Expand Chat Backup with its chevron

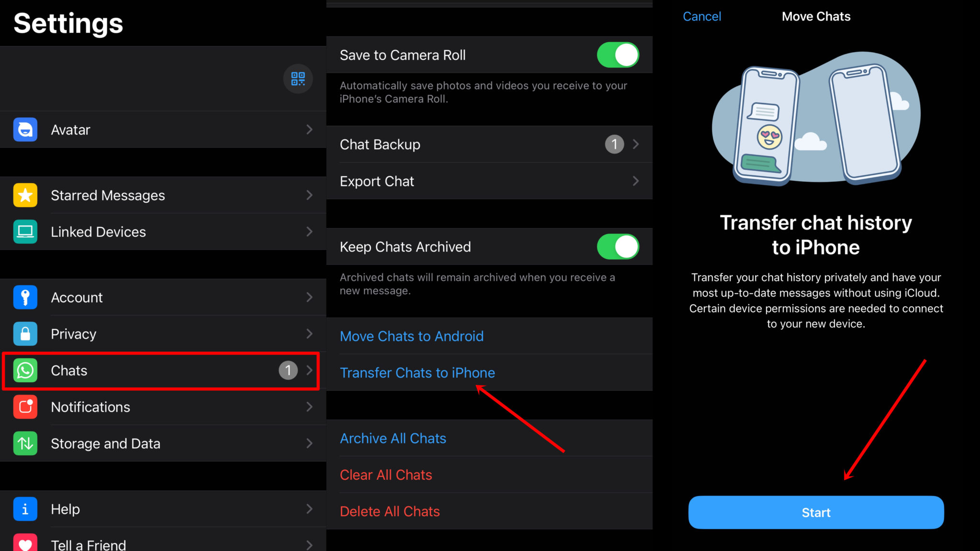click(x=635, y=144)
